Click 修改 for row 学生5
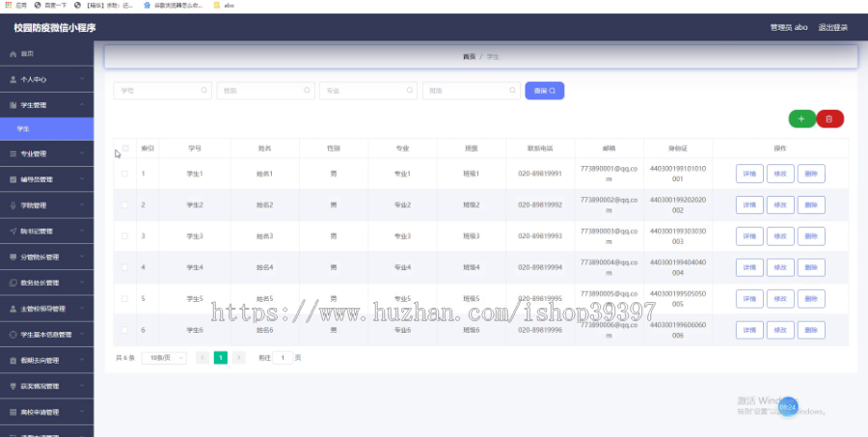Viewport: 868px width, 437px height. [x=780, y=299]
